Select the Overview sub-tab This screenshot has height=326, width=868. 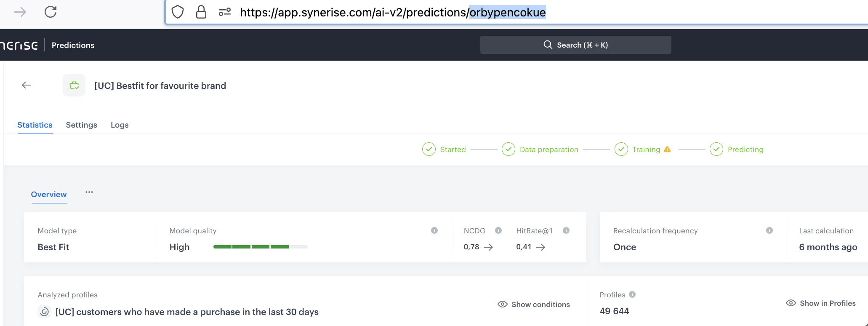(49, 194)
